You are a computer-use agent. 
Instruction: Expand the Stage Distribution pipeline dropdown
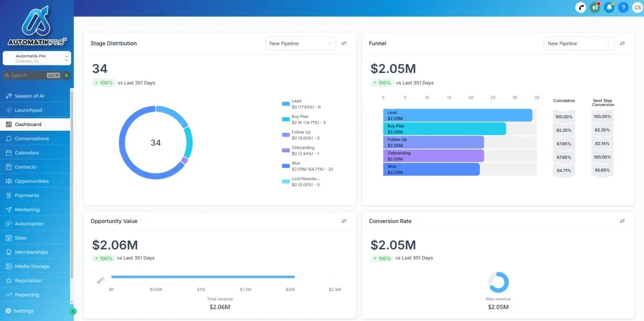(300, 43)
